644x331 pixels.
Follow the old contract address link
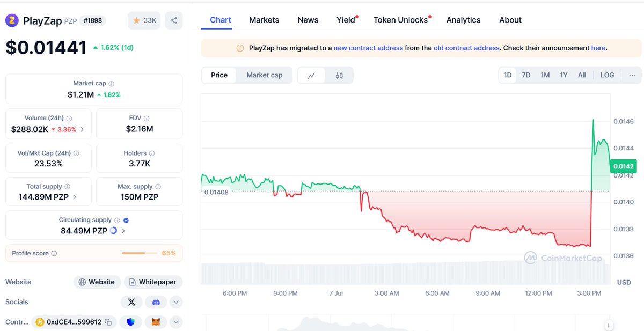466,48
